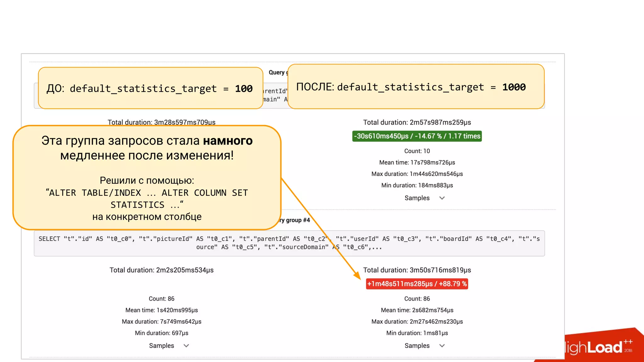Click 'Max duration: 2m27s462ms230µs' value

point(417,321)
